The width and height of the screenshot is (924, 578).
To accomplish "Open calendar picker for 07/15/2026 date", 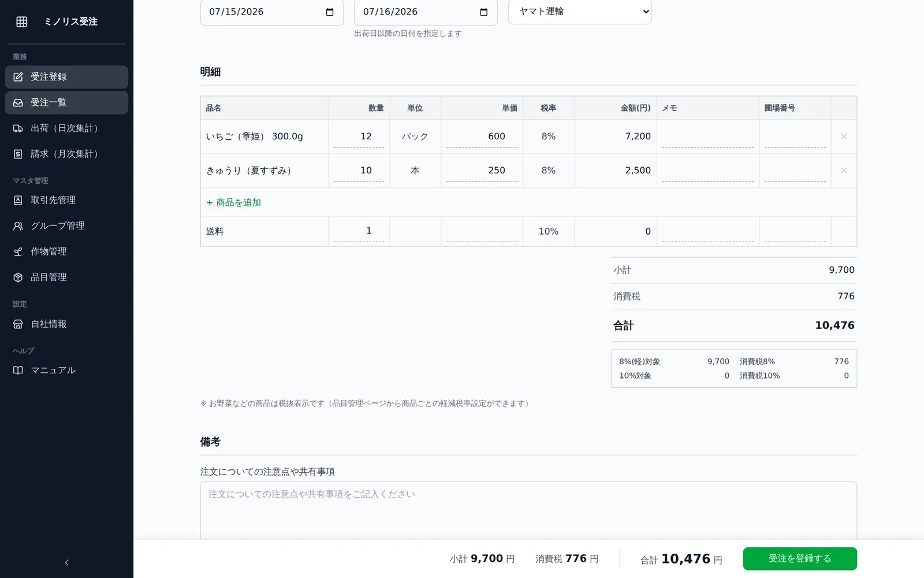I will 330,12.
